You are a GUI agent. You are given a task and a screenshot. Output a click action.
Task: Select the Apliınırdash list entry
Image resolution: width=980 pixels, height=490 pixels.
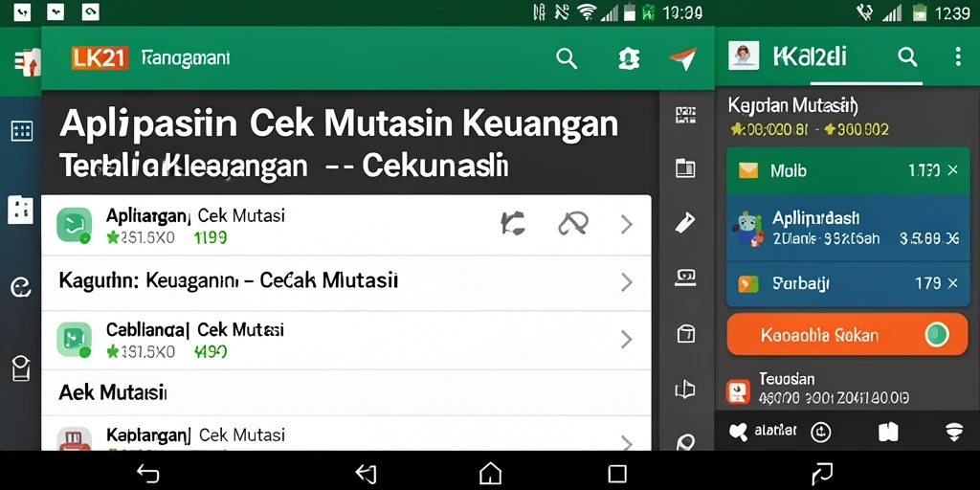[x=848, y=229]
